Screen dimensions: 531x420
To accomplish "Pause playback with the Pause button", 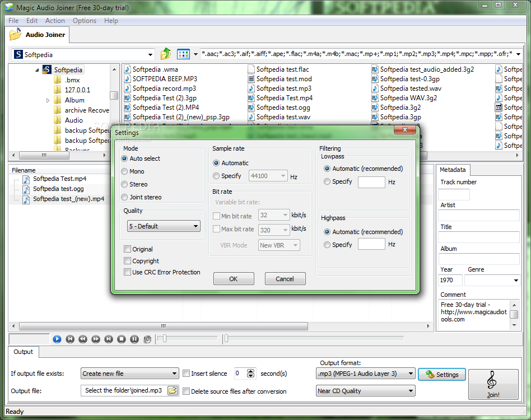I will (134, 339).
